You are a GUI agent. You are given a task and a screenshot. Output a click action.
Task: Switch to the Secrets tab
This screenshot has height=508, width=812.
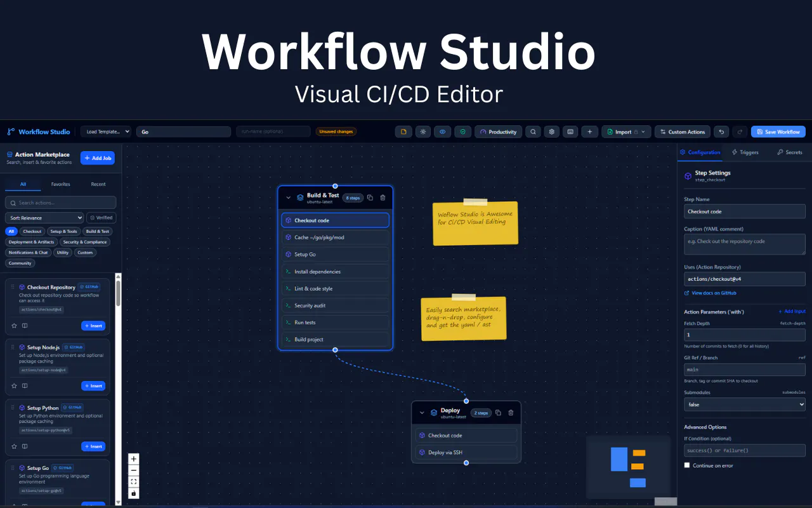pos(790,152)
